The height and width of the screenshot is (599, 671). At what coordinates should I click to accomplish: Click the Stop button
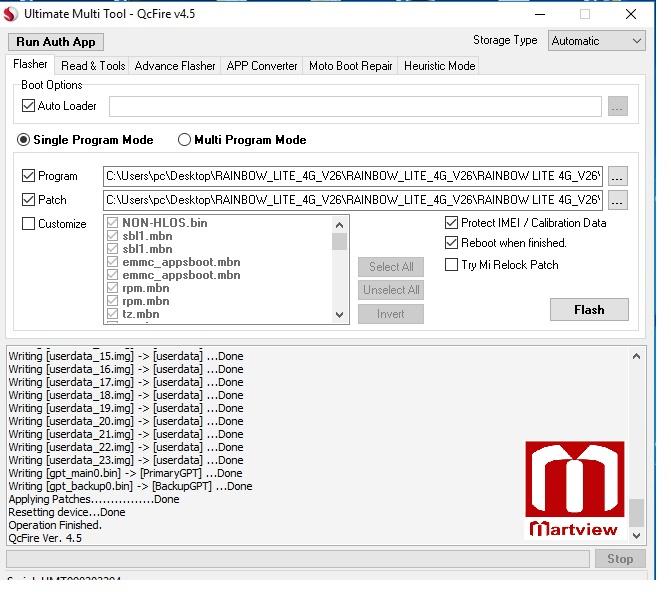click(620, 559)
